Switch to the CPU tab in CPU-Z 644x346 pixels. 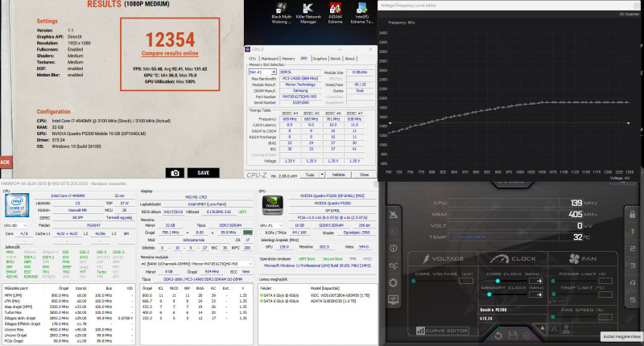tap(252, 59)
